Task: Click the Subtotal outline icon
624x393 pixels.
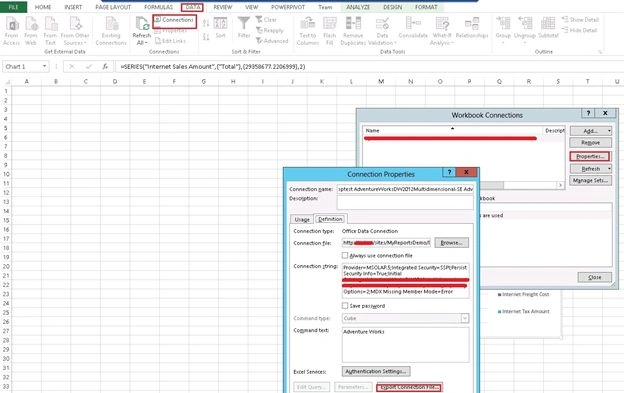Action: 548,23
